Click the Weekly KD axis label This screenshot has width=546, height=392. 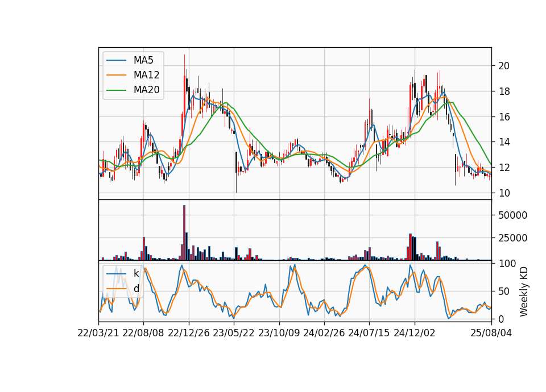[x=523, y=291]
